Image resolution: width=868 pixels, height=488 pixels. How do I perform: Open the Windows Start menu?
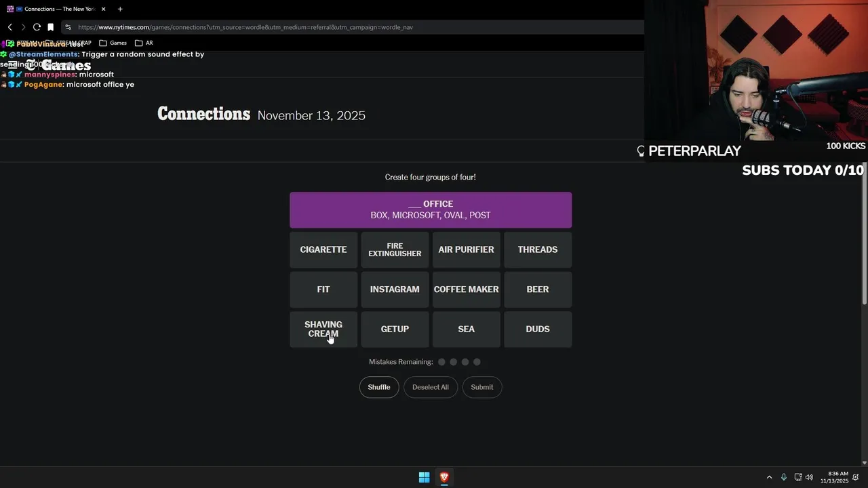click(x=424, y=477)
